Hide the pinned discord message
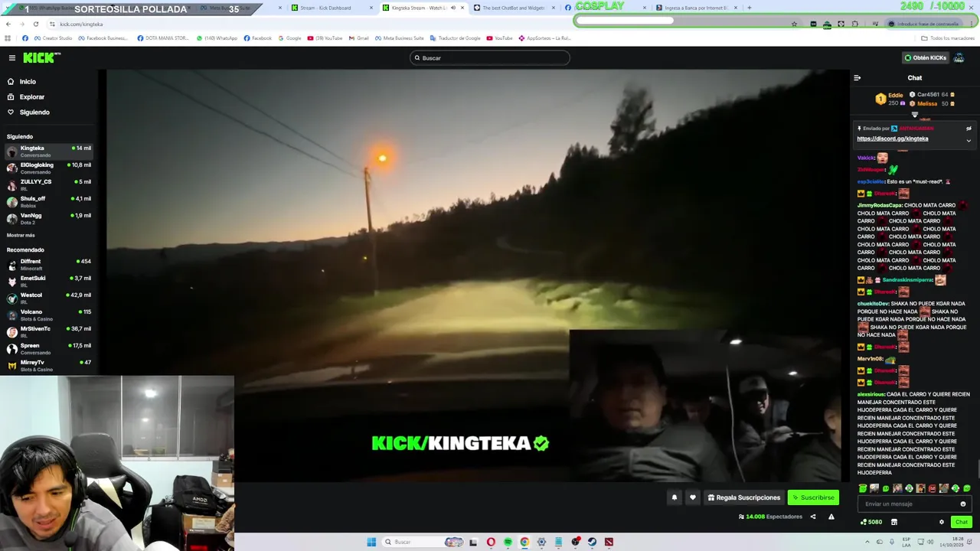Viewport: 980px width, 551px height. pos(969,129)
